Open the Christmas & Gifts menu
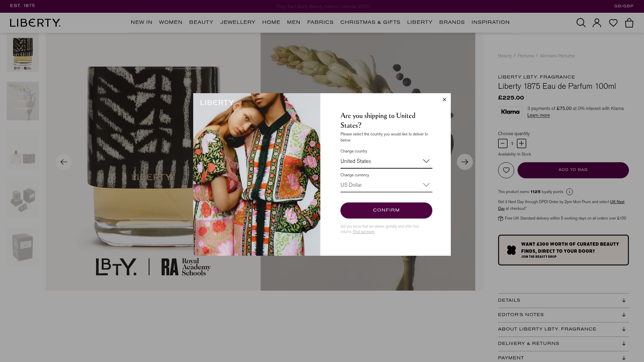 click(370, 22)
